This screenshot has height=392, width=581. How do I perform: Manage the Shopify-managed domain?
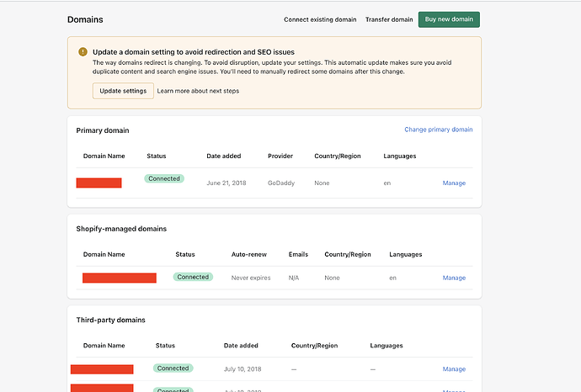(454, 278)
